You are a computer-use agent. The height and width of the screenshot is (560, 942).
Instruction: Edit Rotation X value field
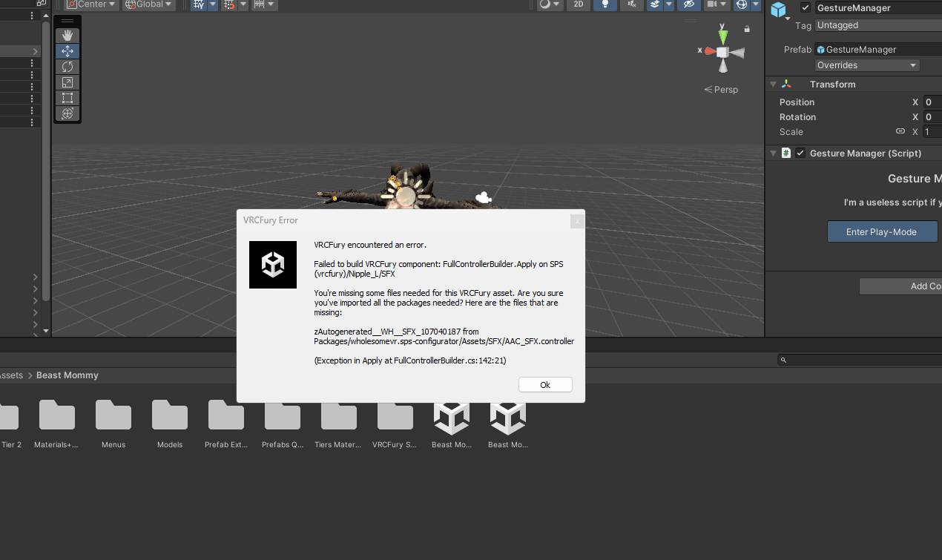click(932, 117)
